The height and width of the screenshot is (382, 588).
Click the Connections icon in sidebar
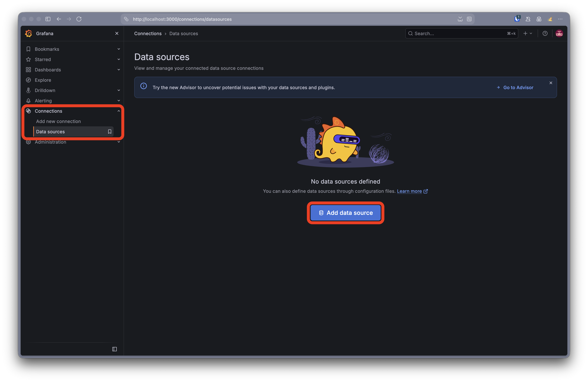coord(28,111)
